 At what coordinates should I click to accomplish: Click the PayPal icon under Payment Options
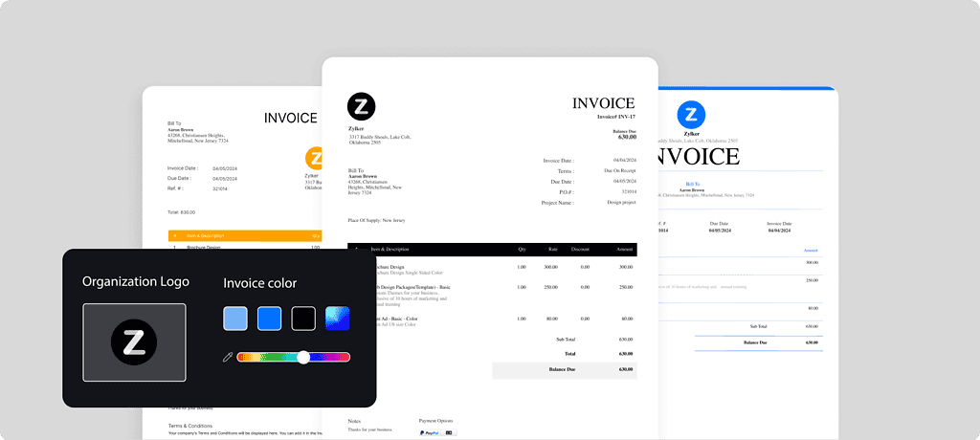click(x=431, y=432)
